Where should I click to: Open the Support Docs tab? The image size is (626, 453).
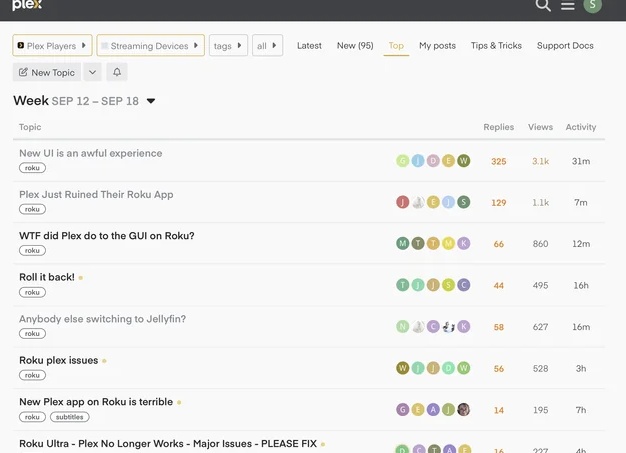pos(565,46)
